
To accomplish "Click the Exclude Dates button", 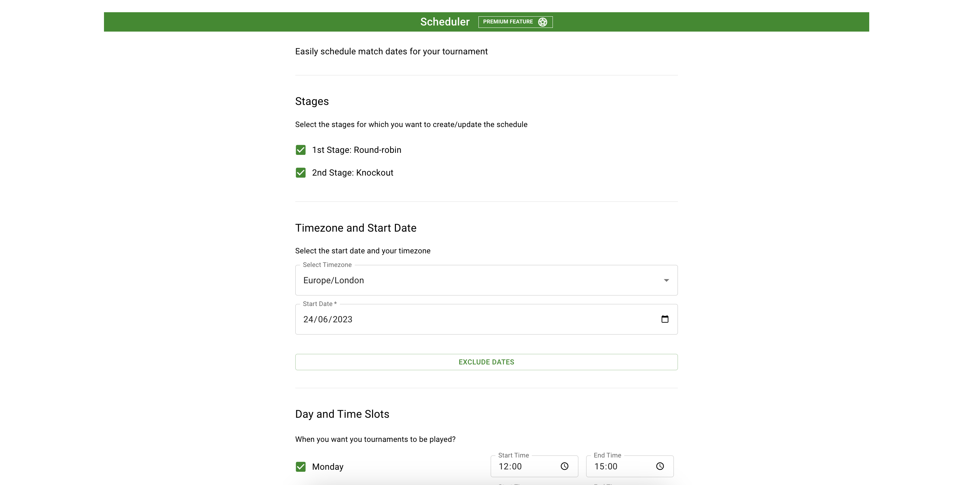I will 486,362.
